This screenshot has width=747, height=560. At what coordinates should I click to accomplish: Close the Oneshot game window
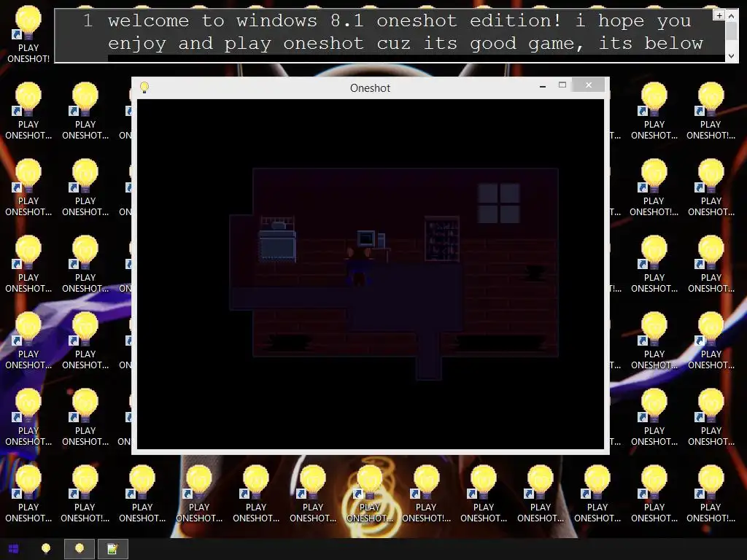coord(589,85)
